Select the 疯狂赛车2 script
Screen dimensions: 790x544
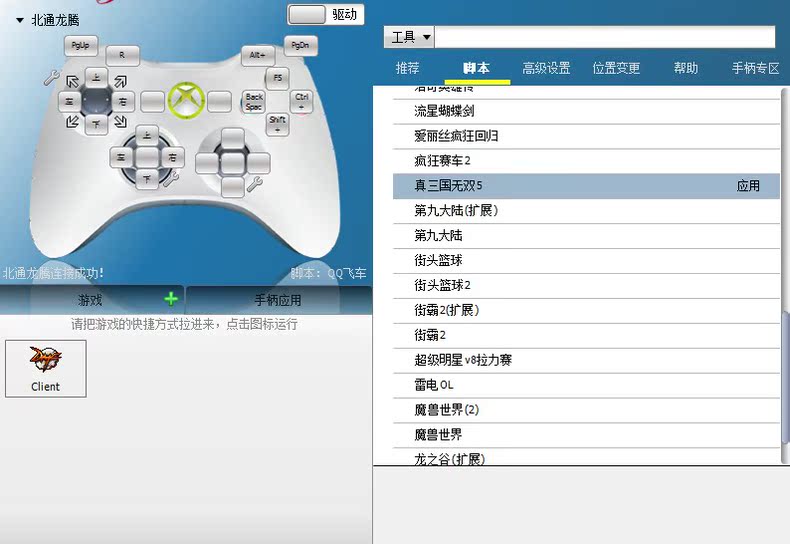(586, 161)
